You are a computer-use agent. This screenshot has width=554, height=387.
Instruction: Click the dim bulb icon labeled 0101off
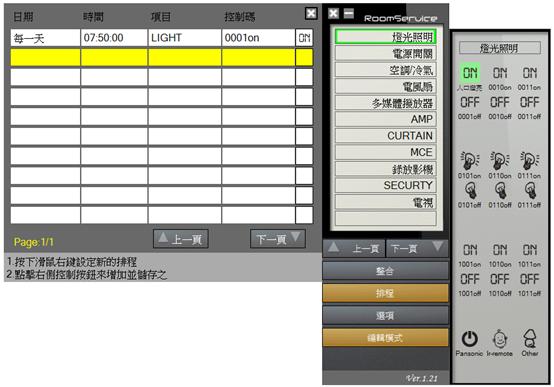[x=470, y=191]
